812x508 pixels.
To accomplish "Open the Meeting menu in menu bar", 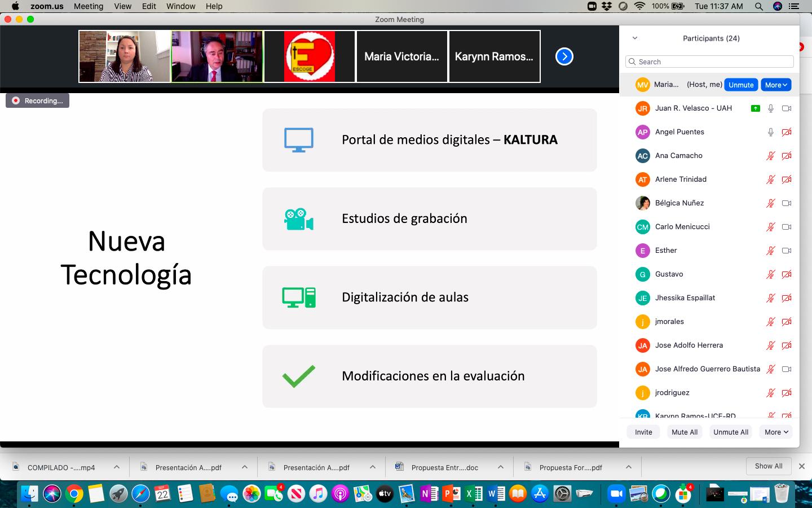I will [x=89, y=6].
